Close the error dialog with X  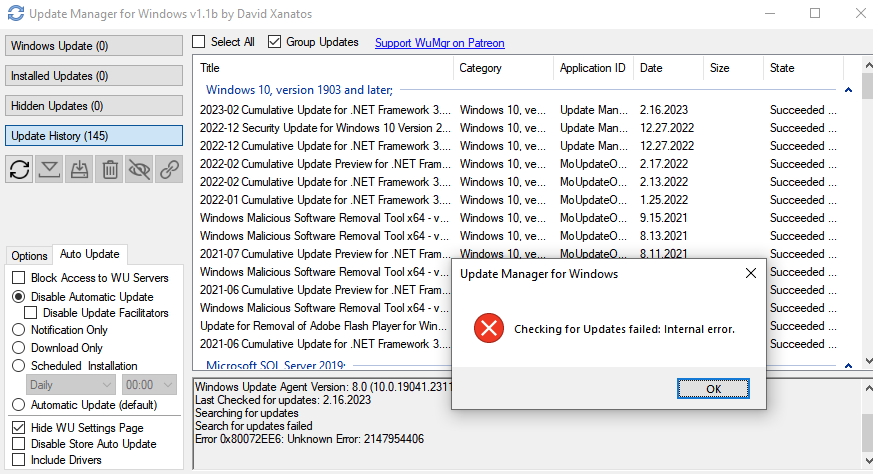coord(751,273)
